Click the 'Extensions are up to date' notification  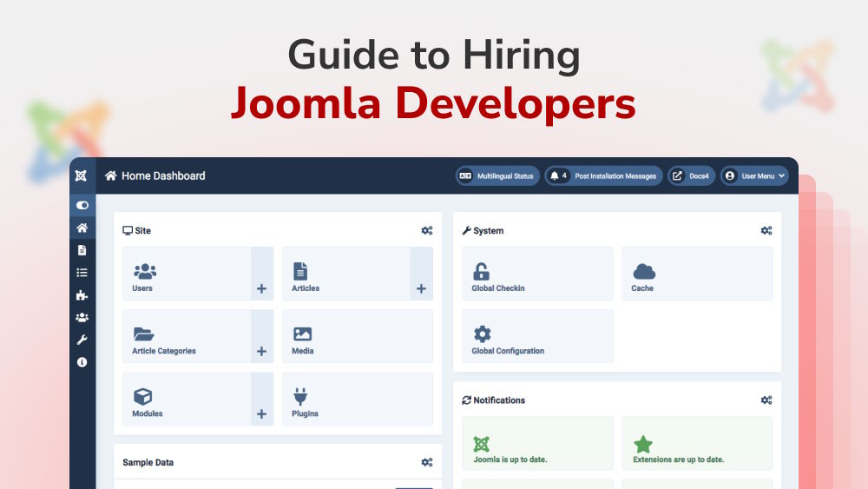tap(698, 443)
